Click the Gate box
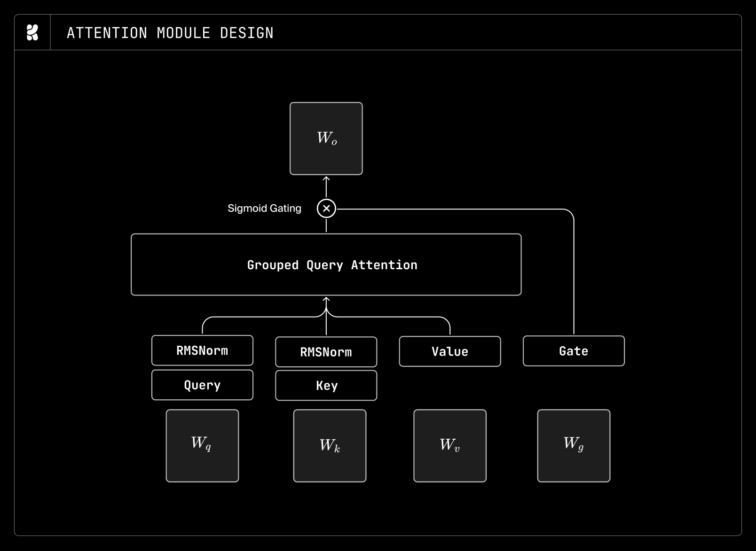This screenshot has height=551, width=756. click(574, 351)
